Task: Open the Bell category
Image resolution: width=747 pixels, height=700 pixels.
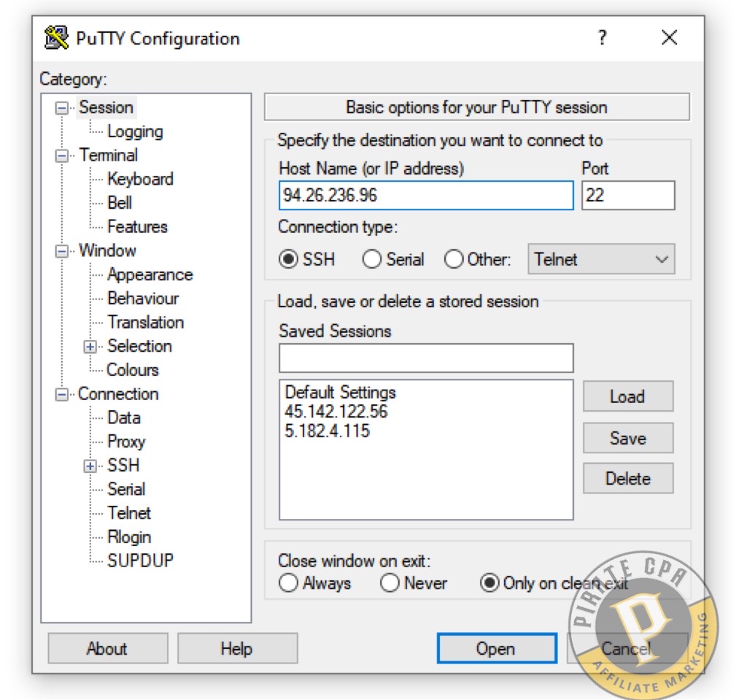Action: coord(120,203)
